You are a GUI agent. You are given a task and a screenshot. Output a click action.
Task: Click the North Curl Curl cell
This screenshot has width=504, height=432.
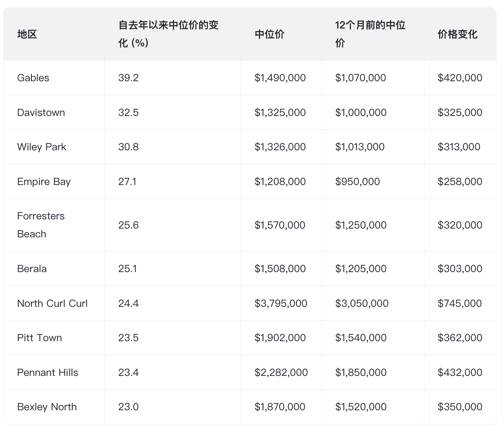pos(52,303)
